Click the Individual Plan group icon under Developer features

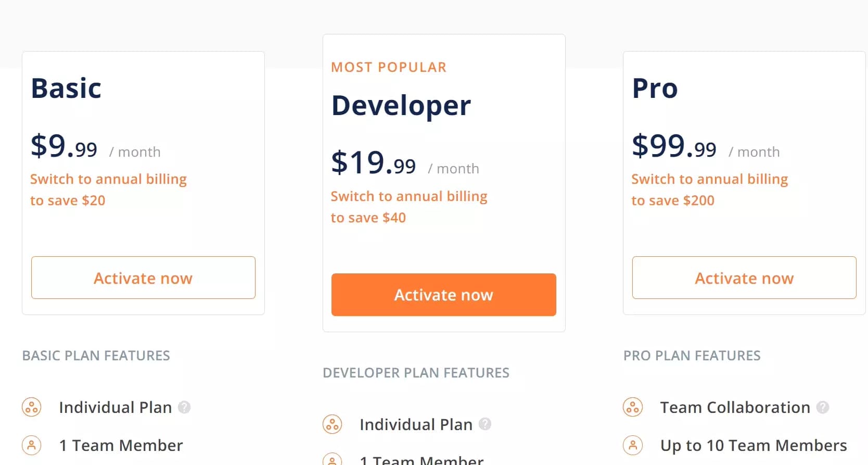[333, 424]
